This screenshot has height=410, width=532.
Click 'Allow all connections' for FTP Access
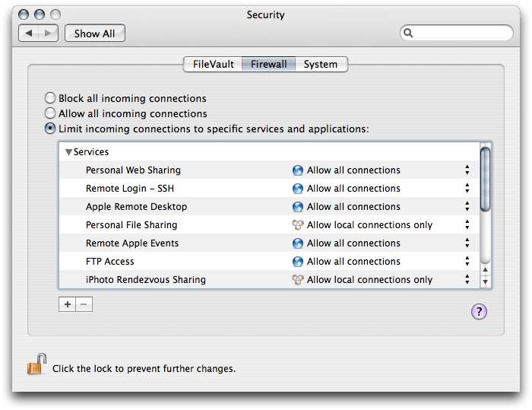353,262
